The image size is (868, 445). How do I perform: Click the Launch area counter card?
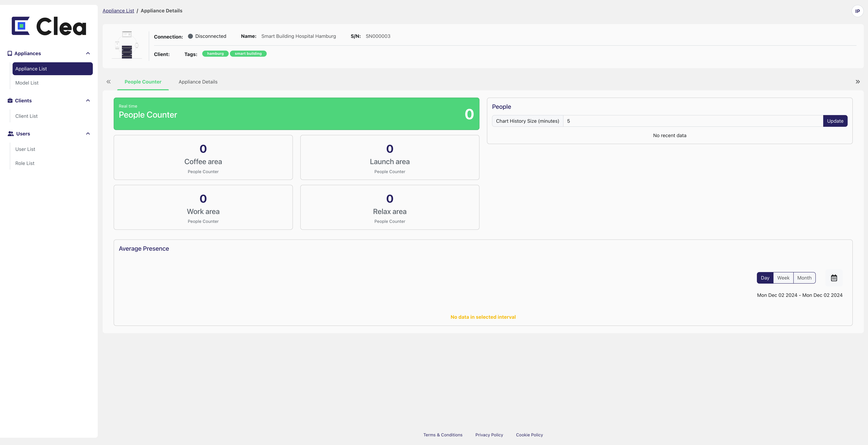coord(390,157)
